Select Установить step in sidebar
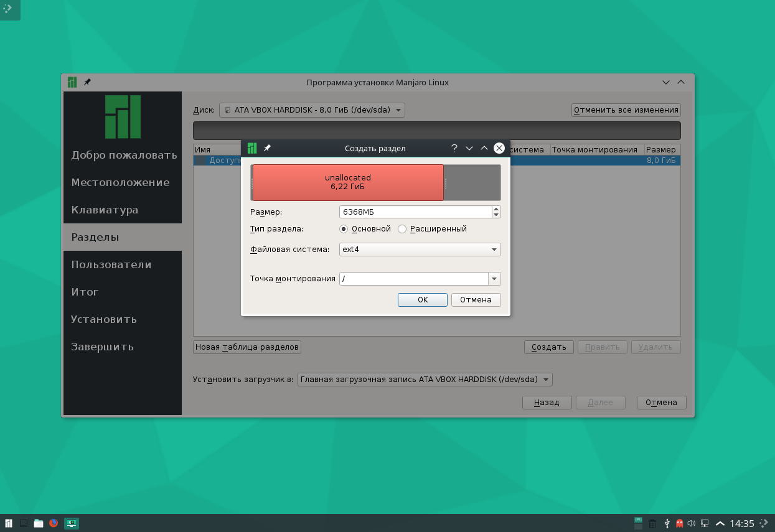The image size is (775, 532). (123, 319)
